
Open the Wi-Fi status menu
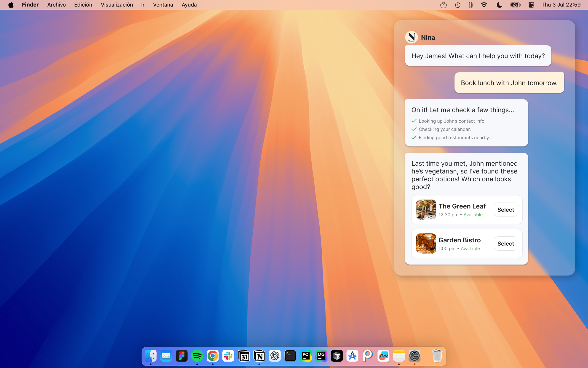[x=484, y=5]
